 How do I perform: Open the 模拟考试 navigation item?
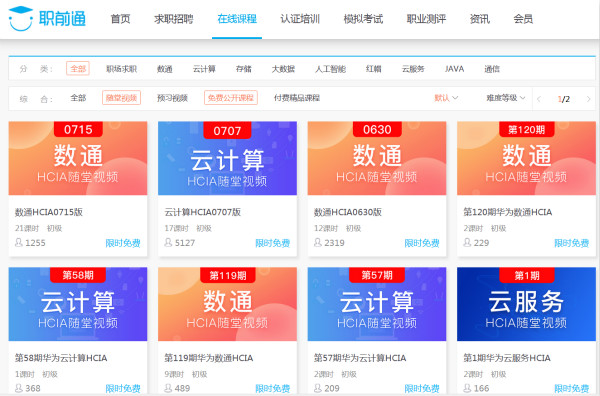363,19
